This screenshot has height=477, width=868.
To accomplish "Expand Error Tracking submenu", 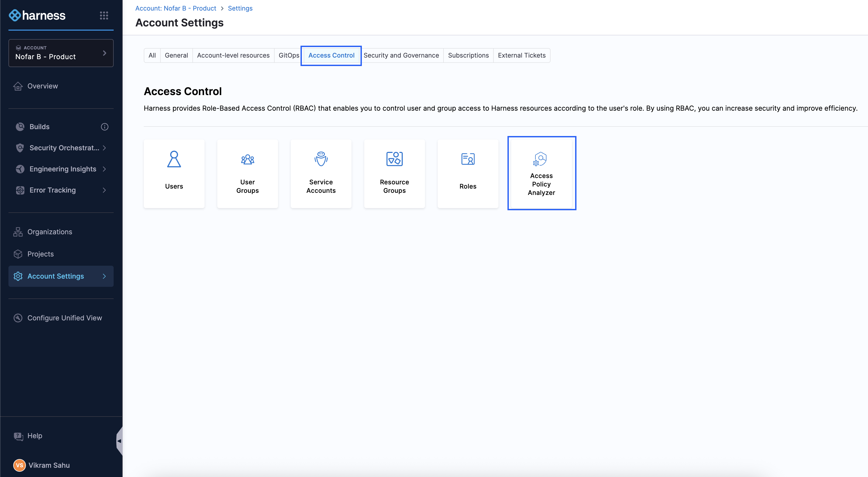I will pyautogui.click(x=104, y=190).
